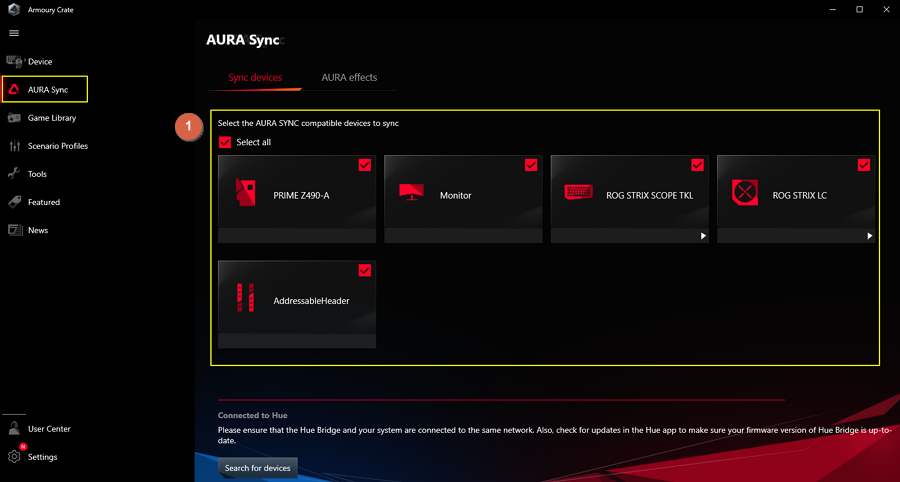
Task: Switch to the AURA effects tab
Action: pyautogui.click(x=349, y=77)
